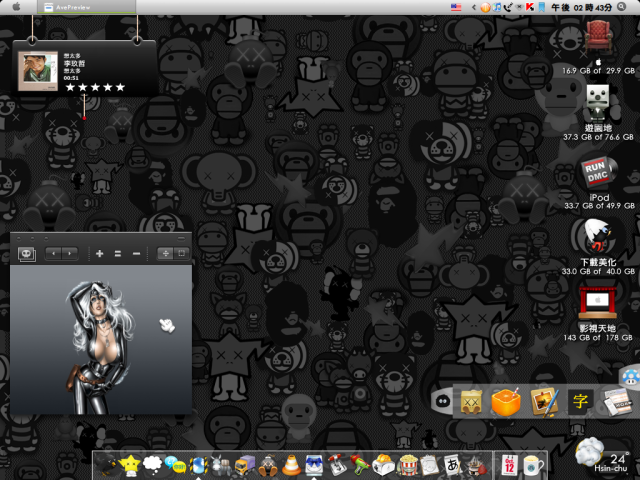Open the white thought cloud icon in Dock
Image resolution: width=640 pixels, height=480 pixels.
pos(152,465)
